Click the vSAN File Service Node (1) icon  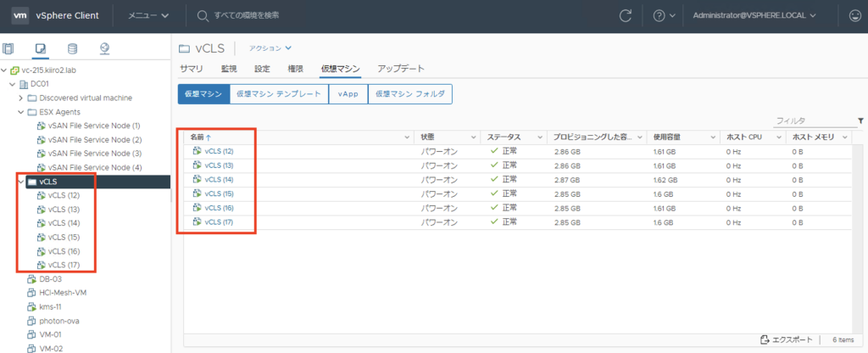pos(41,126)
